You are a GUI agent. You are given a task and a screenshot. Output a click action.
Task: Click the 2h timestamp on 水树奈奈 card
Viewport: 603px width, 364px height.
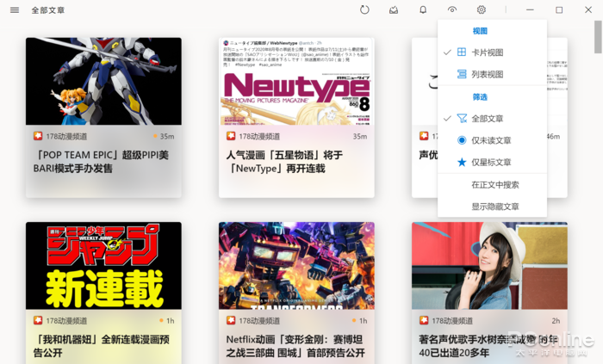(x=556, y=321)
